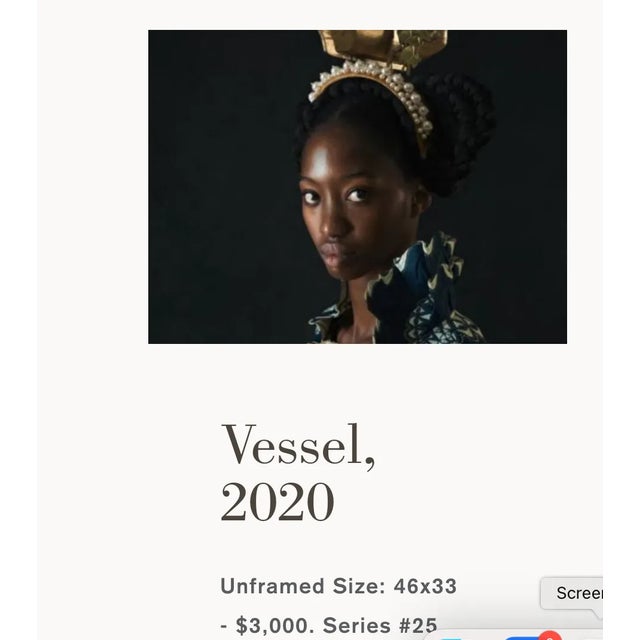Click the "2020" year in the title
640x640 pixels.
(x=278, y=502)
